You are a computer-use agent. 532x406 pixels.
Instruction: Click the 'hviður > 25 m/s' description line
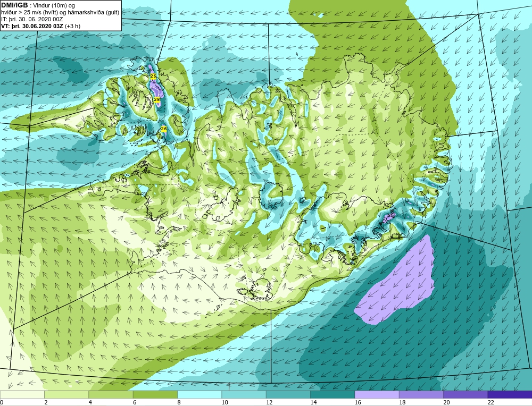tap(61, 12)
